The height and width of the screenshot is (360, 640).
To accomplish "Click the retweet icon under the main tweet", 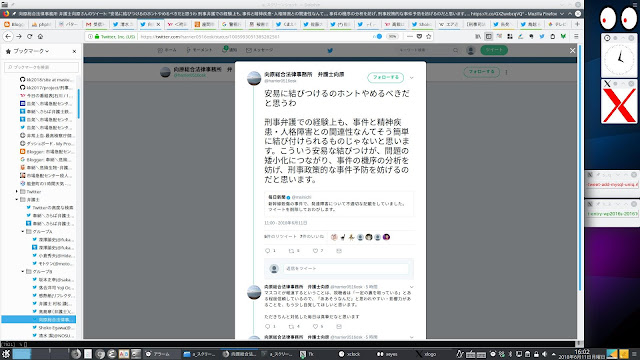I will pyautogui.click(x=291, y=251).
